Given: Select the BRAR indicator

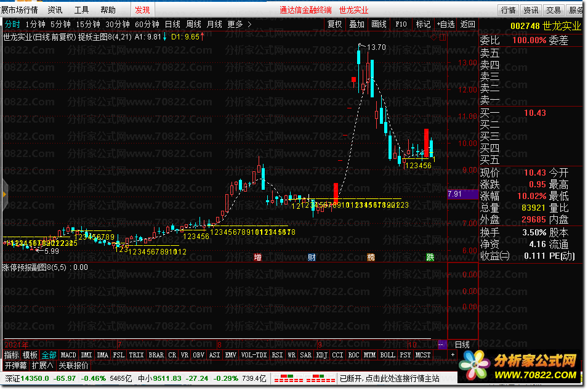Looking at the screenshot, I should (156, 355).
